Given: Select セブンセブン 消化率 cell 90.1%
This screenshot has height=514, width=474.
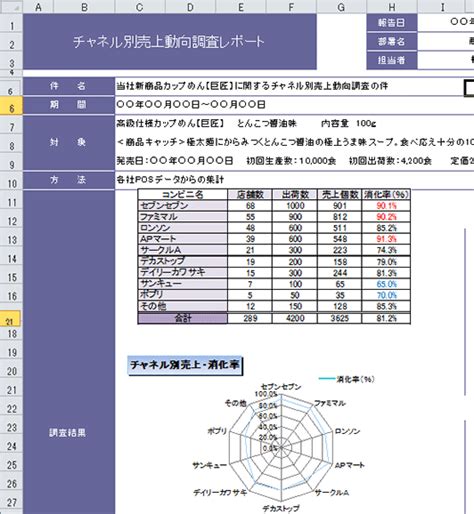Looking at the screenshot, I should click(386, 206).
